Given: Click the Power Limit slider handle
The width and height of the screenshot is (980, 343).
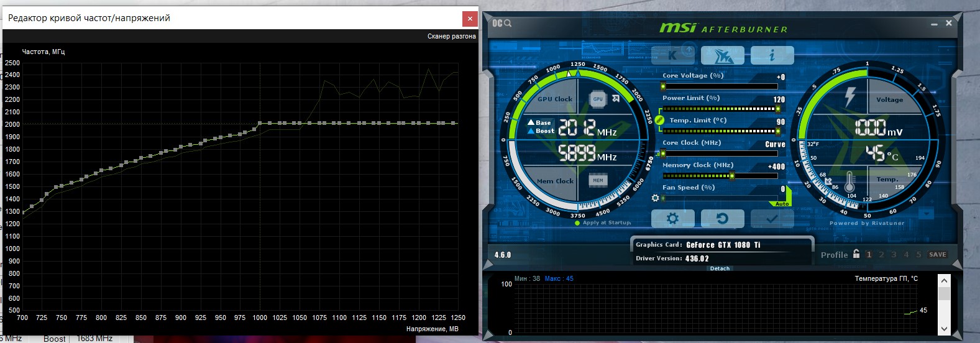Looking at the screenshot, I should [x=777, y=109].
